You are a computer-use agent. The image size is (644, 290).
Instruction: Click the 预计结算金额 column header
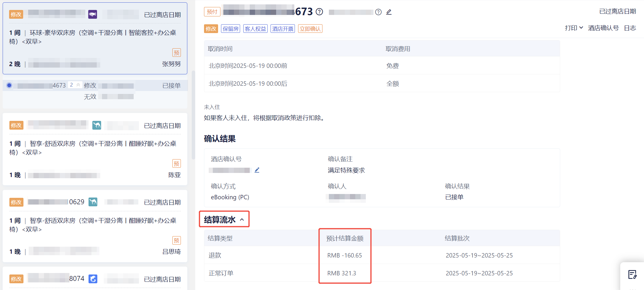pyautogui.click(x=345, y=238)
